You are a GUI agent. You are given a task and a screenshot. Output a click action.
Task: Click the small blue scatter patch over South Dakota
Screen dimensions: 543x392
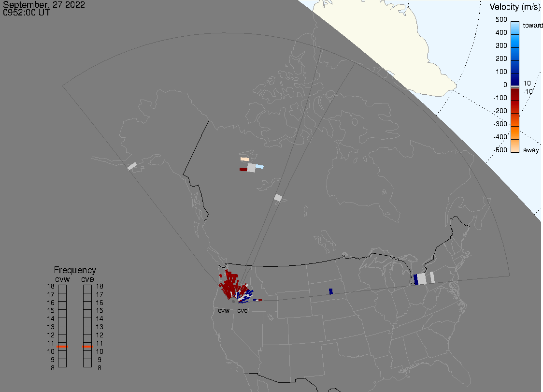point(331,291)
